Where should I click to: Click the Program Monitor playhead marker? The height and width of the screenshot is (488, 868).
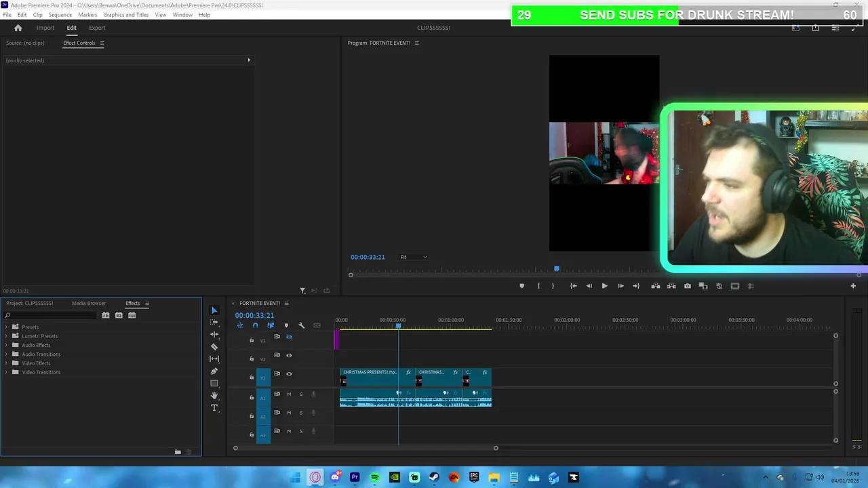click(x=557, y=269)
